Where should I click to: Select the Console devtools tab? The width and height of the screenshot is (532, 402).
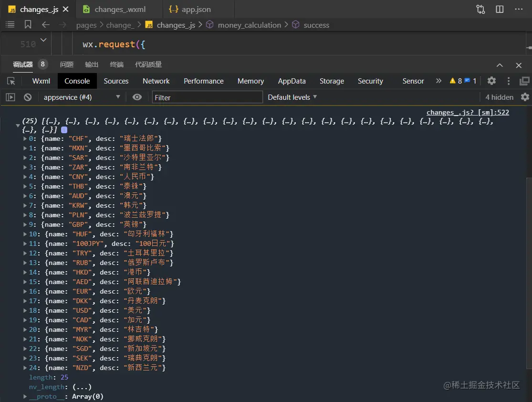pos(77,81)
